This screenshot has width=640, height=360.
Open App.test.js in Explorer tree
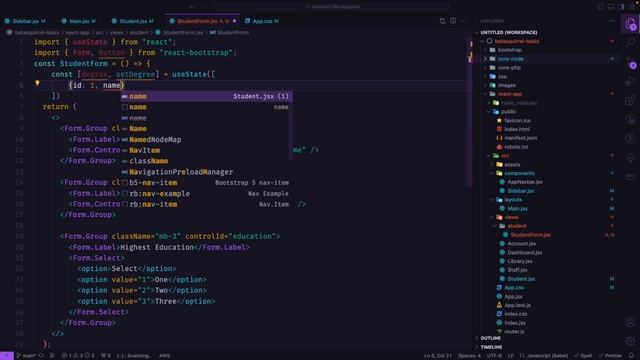517,305
